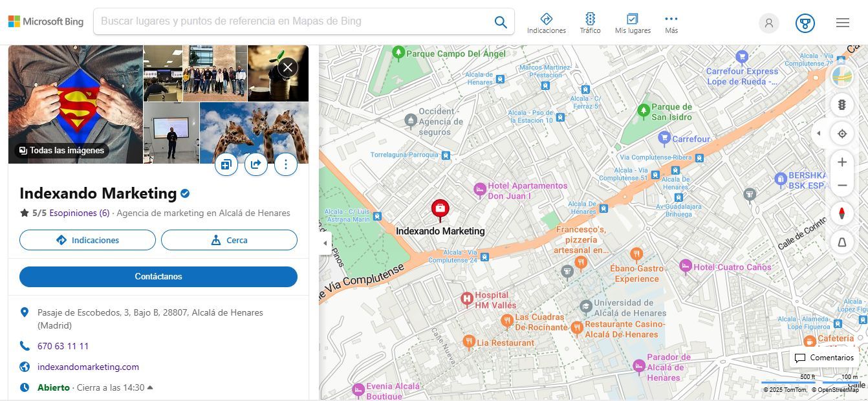Open the three-dot more options menu on the card
Viewport: 868px width, 401px height.
coord(286,164)
